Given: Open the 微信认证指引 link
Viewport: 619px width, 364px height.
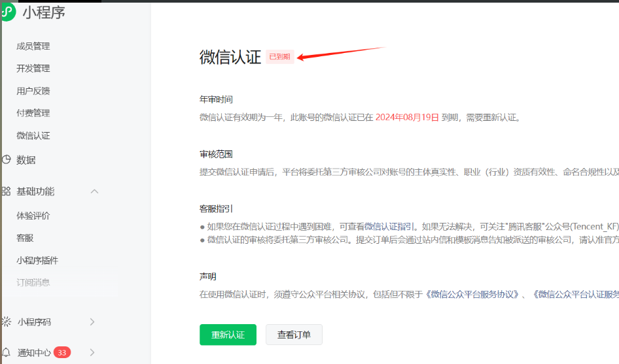Looking at the screenshot, I should (x=389, y=226).
